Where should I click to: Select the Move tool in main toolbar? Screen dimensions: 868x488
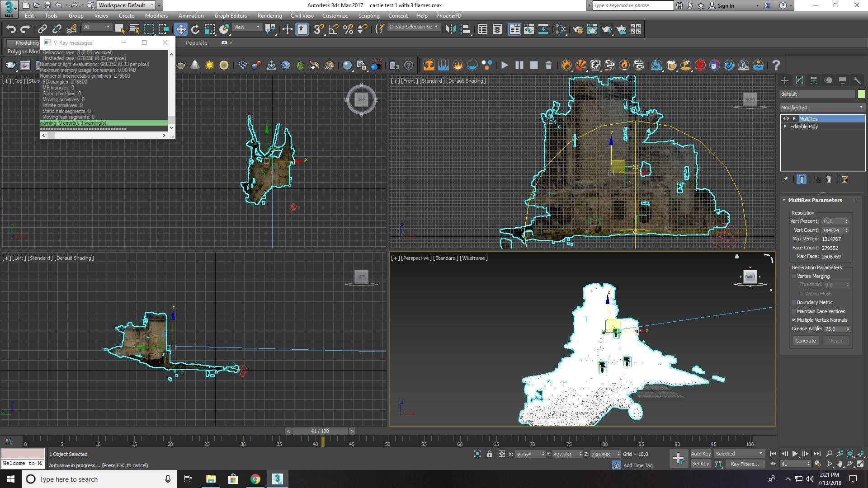coord(181,29)
